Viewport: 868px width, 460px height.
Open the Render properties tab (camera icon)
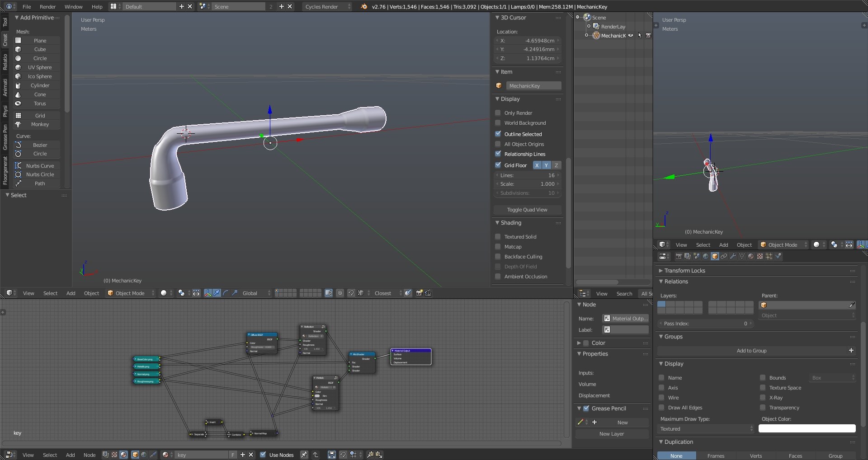[679, 257]
